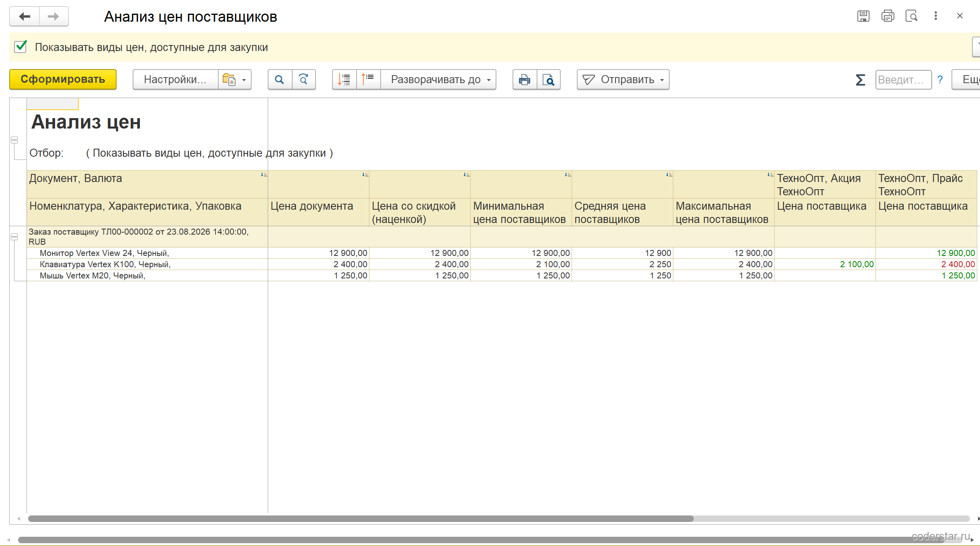Click the Sigma sum icon
This screenshot has width=980, height=546.
(860, 80)
